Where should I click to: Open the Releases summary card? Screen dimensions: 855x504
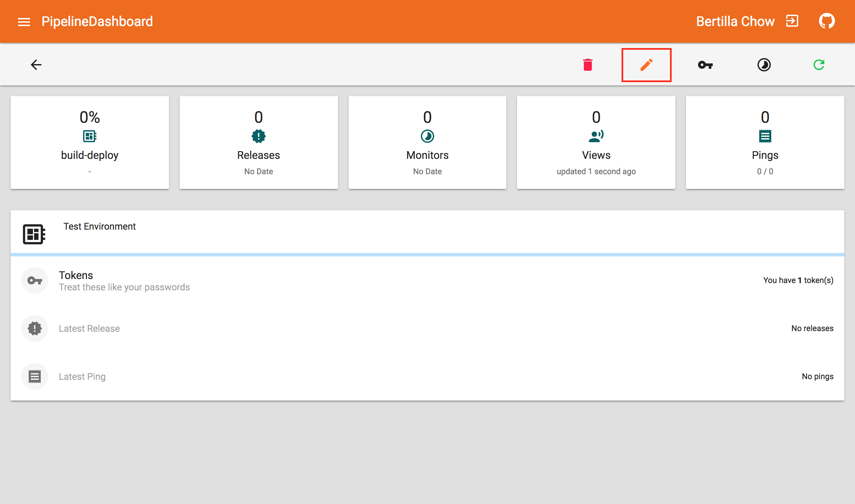pyautogui.click(x=259, y=142)
